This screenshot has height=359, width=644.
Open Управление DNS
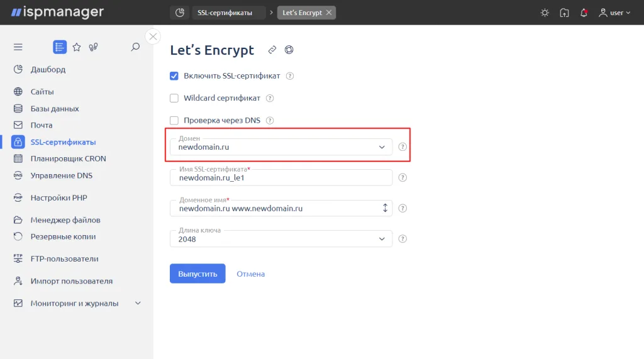pos(62,175)
